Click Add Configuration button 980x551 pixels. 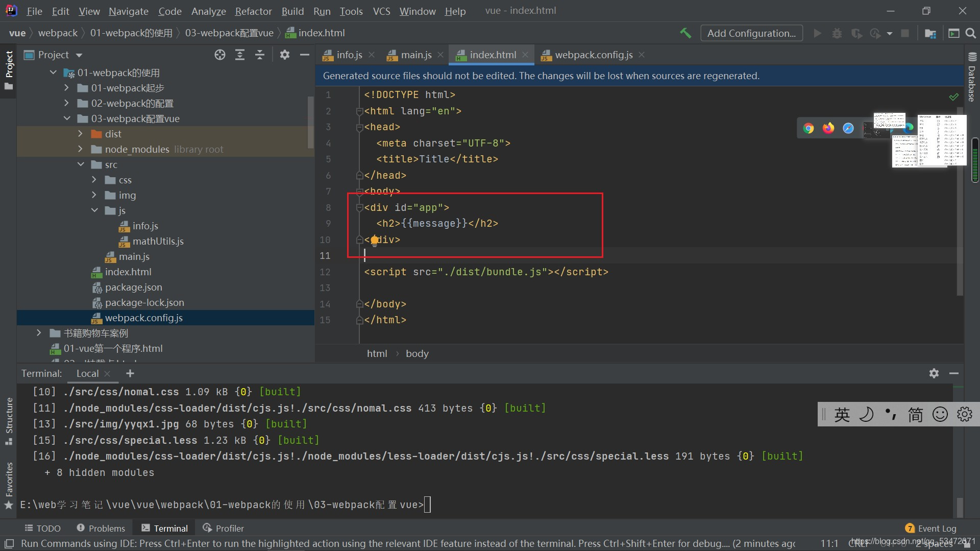[x=751, y=33]
